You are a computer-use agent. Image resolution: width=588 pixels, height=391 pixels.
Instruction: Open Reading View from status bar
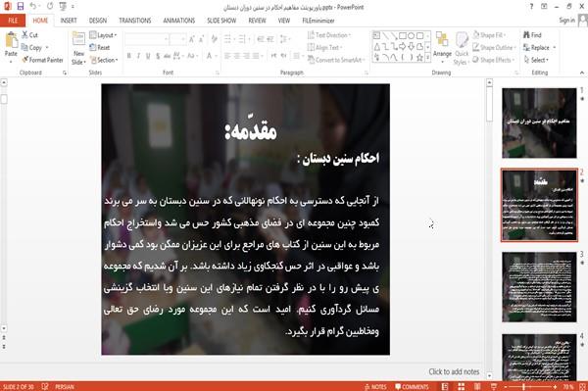click(477, 386)
